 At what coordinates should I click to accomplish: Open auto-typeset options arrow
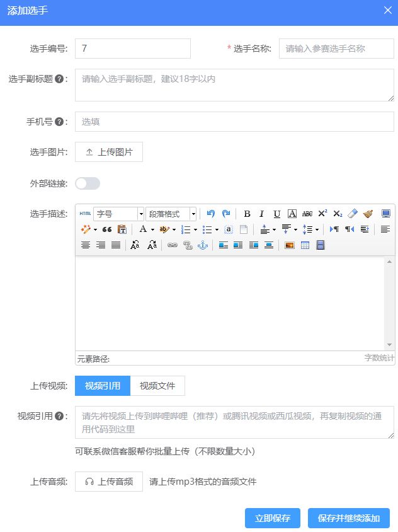(x=95, y=229)
